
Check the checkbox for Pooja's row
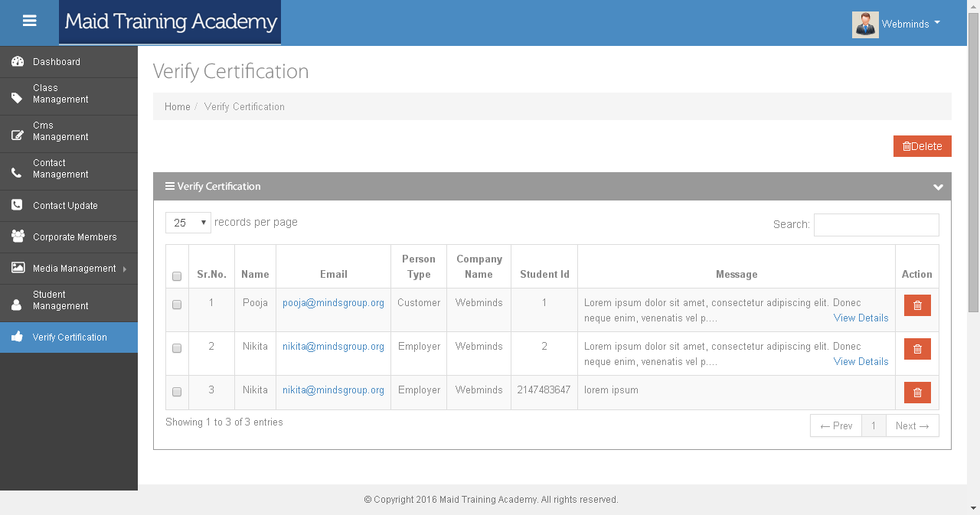tap(177, 305)
